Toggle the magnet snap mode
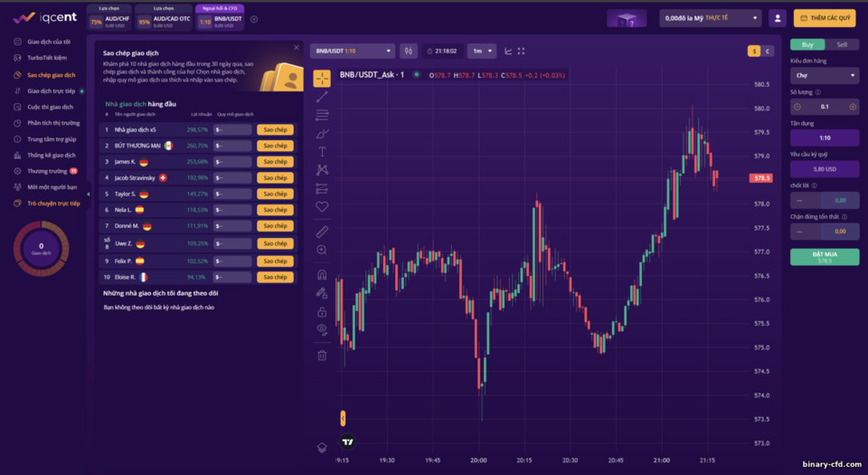This screenshot has height=475, width=868. click(x=322, y=274)
